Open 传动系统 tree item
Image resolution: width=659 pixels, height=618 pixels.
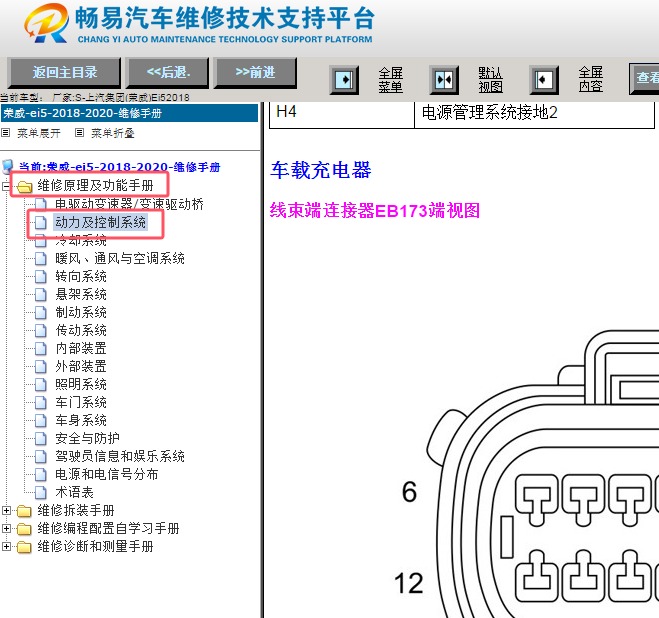pos(81,331)
